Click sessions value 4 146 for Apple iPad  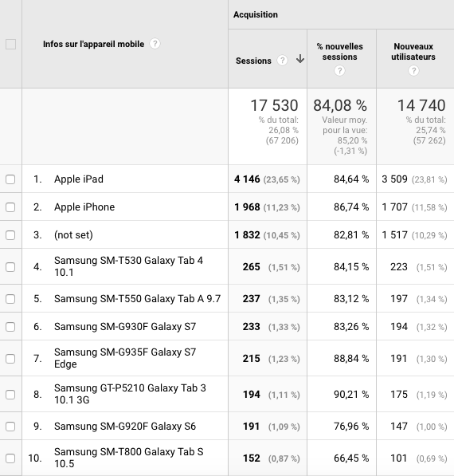tap(247, 179)
